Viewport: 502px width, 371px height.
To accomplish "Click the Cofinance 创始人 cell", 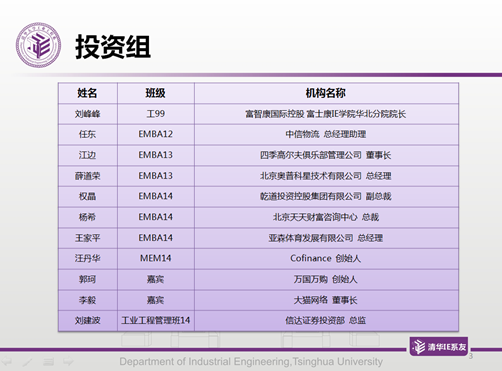I will point(326,258).
